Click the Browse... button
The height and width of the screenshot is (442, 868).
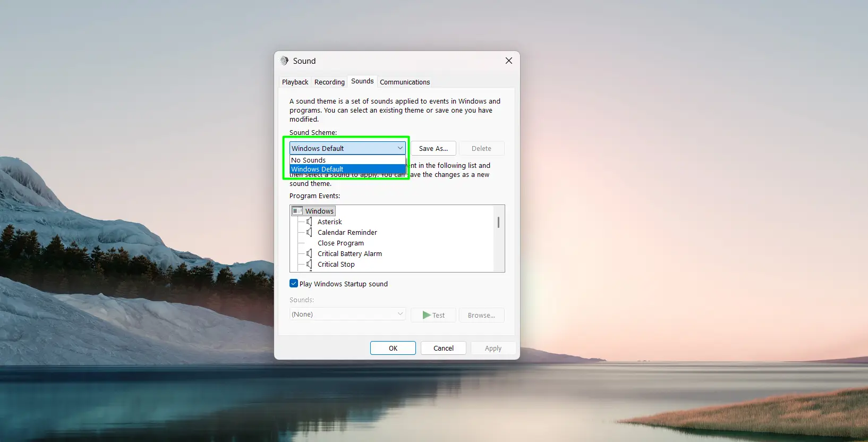tap(481, 315)
